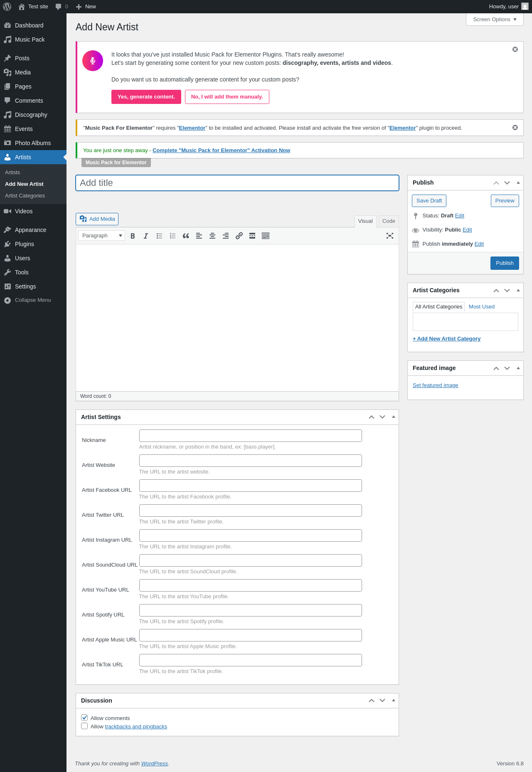This screenshot has height=772, width=532.
Task: Click the Add Media button
Action: (97, 219)
